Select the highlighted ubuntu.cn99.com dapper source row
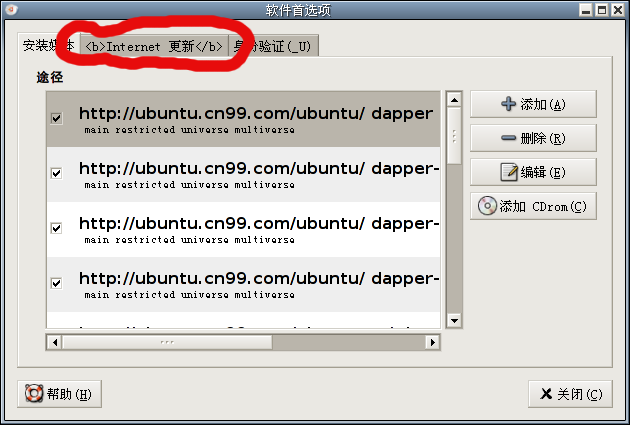This screenshot has width=630, height=425. click(243, 119)
